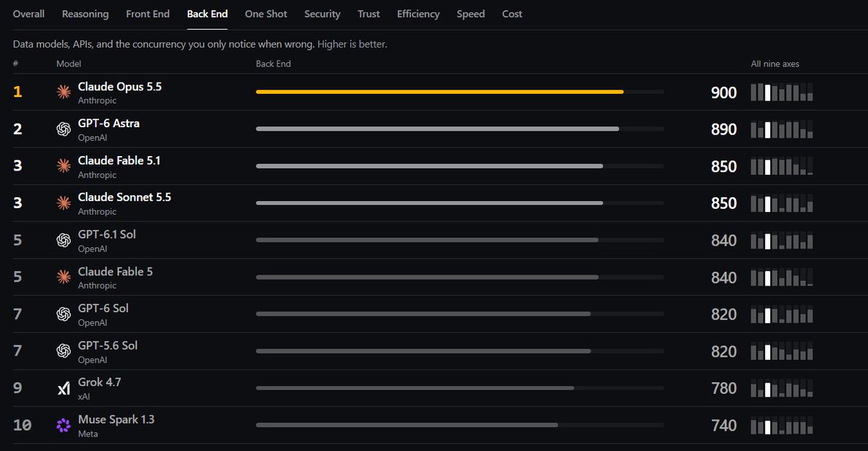Click the Muse Spark 1.3 model name

pos(116,419)
